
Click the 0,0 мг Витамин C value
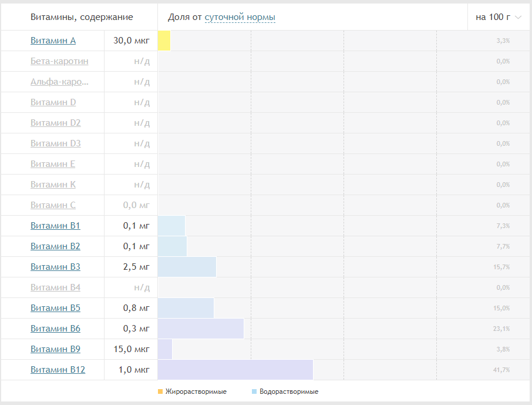136,205
